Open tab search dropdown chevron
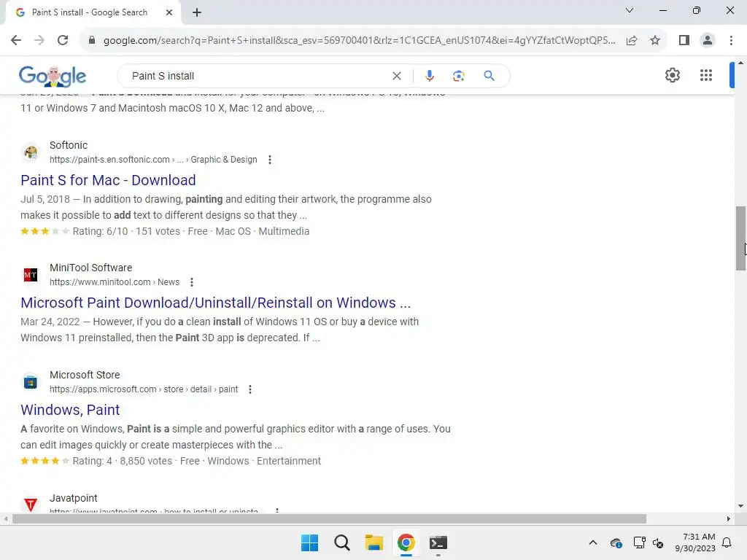Screen dimensions: 747x560 (x=630, y=10)
